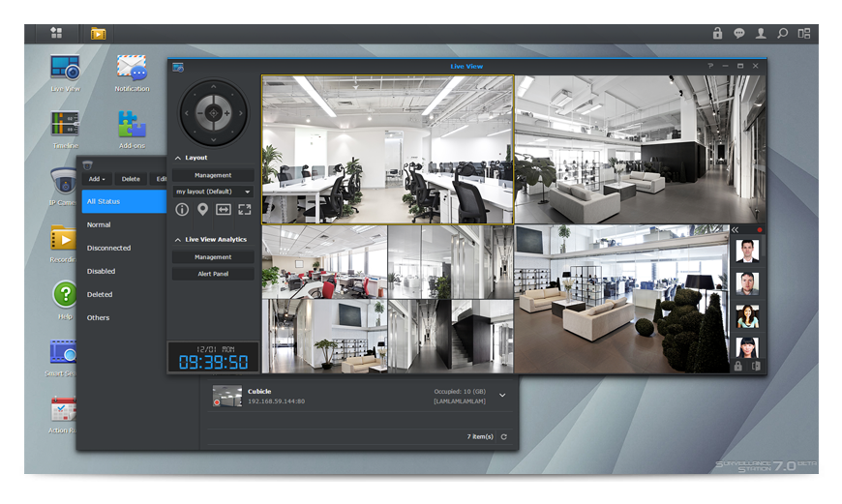Image resolution: width=842 pixels, height=504 pixels.
Task: Open the Live View desktop icon
Action: [65, 69]
